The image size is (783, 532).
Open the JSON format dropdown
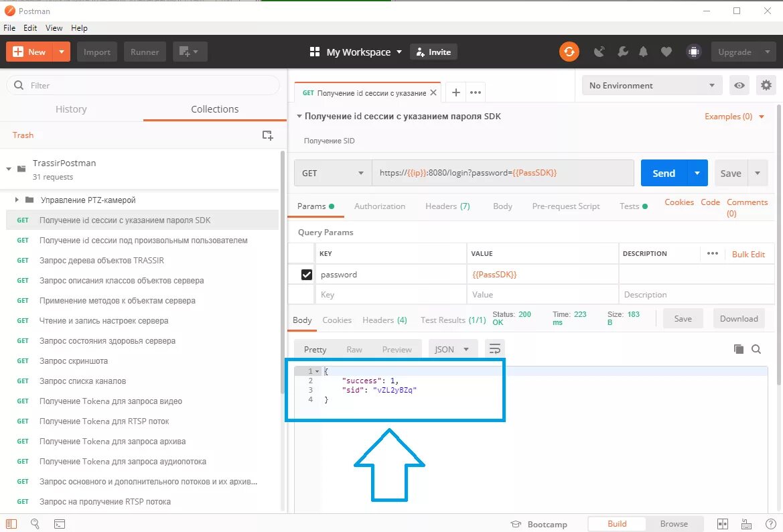(x=452, y=349)
